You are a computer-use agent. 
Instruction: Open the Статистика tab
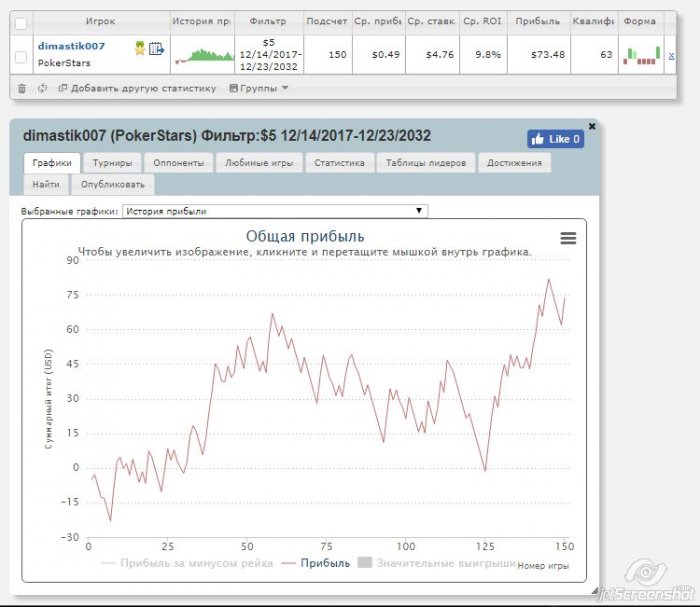339,163
